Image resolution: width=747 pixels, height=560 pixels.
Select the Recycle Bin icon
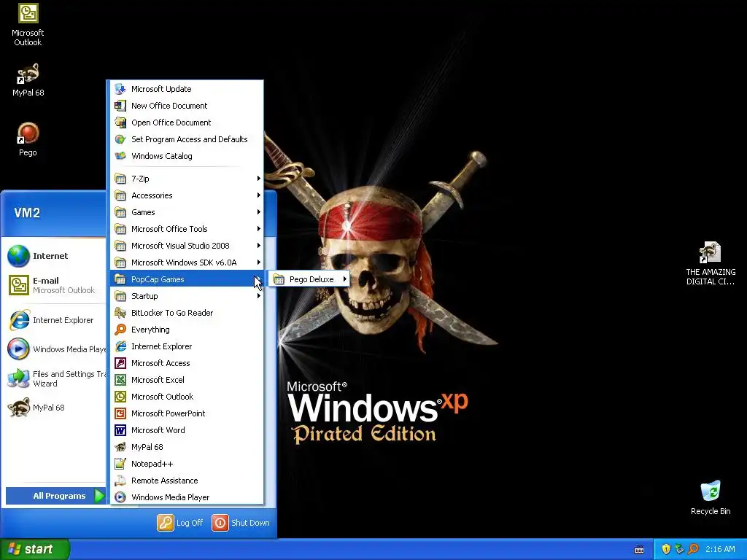711,491
